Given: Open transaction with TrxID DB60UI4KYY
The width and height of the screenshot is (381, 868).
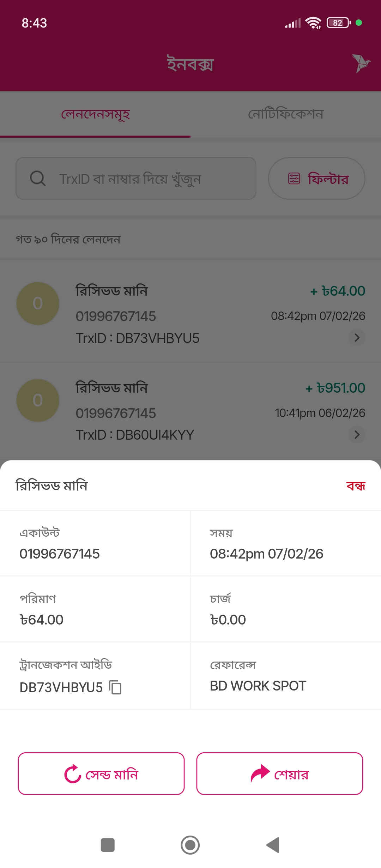Looking at the screenshot, I should coord(190,411).
